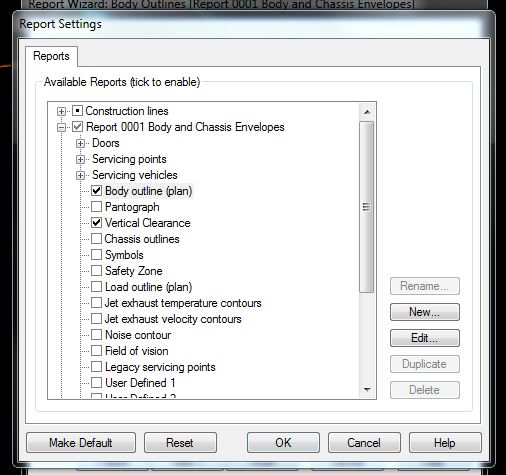Select Vertical Clearance label text
This screenshot has height=475, width=506.
(148, 223)
